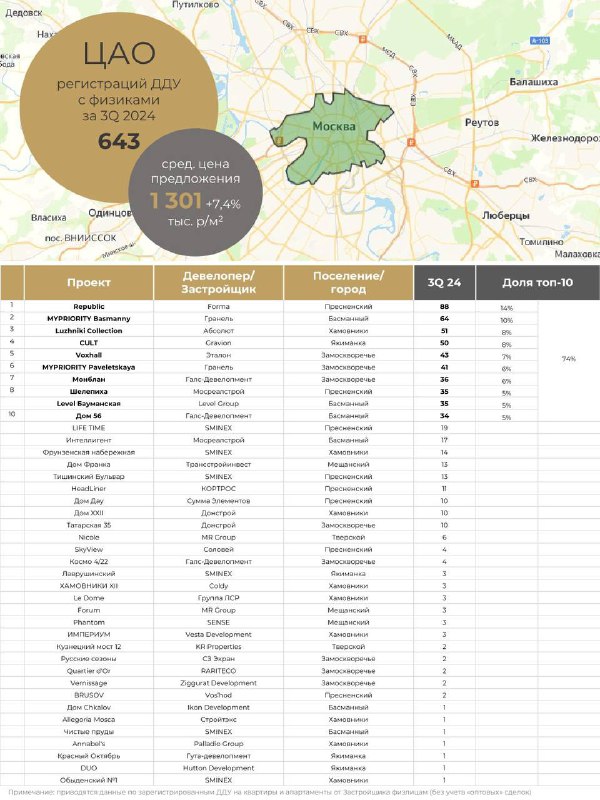Click the Эталон developer cell

pos(218,355)
